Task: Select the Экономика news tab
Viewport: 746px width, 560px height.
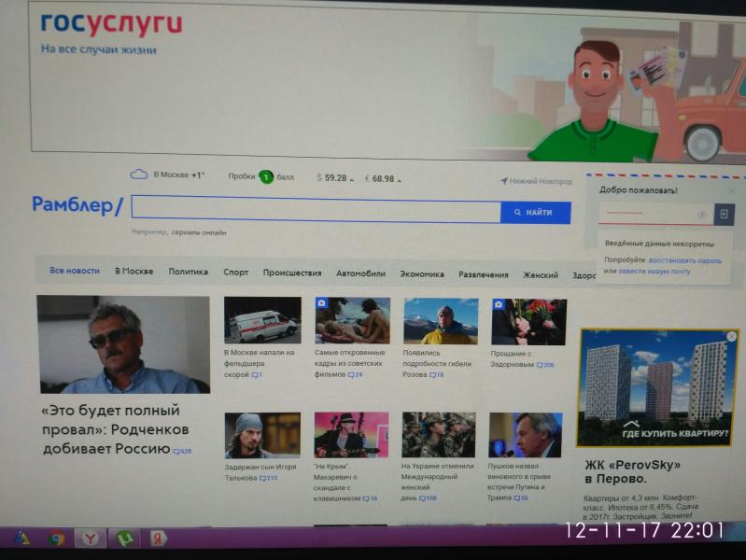Action: click(x=422, y=274)
